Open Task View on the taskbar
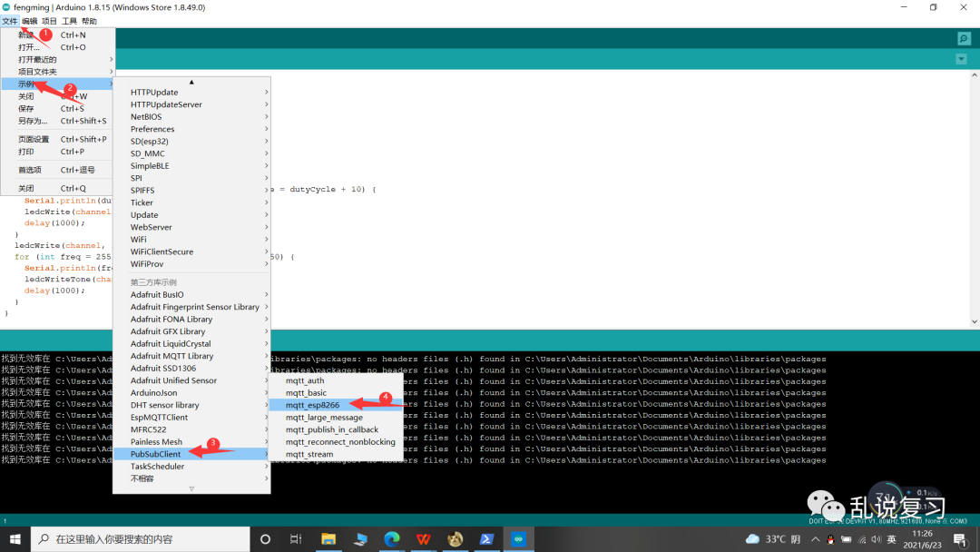Image resolution: width=980 pixels, height=552 pixels. point(296,538)
